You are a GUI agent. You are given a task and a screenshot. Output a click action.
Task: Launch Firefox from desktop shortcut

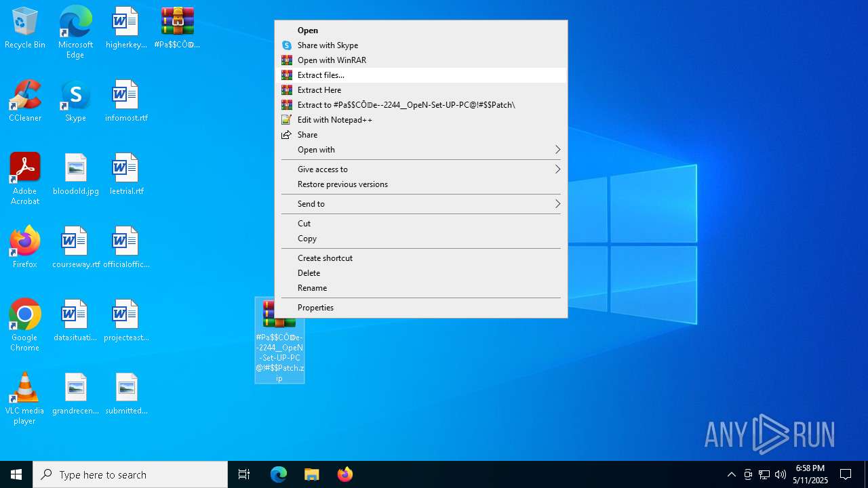25,248
